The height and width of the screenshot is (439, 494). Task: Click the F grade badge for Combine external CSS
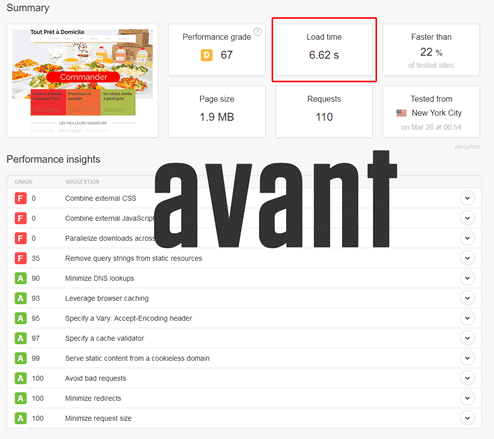(21, 198)
